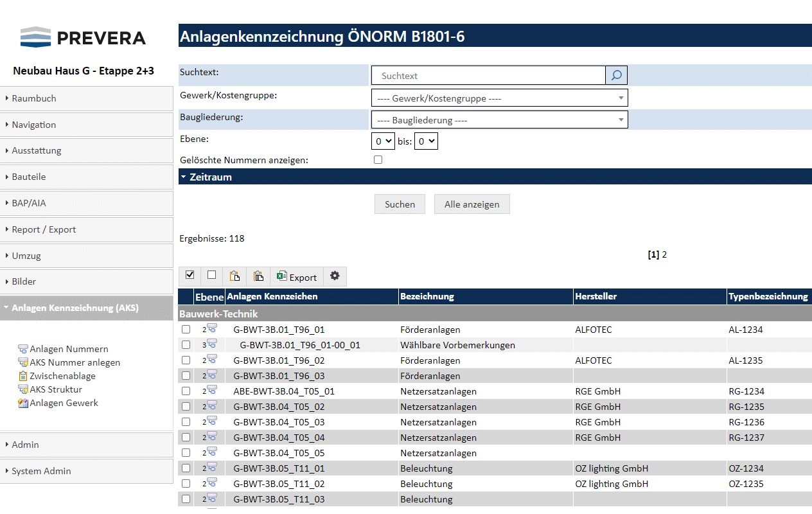Click the Zwischenablage clipboard icon in sidebar
The image size is (812, 514).
tap(23, 376)
